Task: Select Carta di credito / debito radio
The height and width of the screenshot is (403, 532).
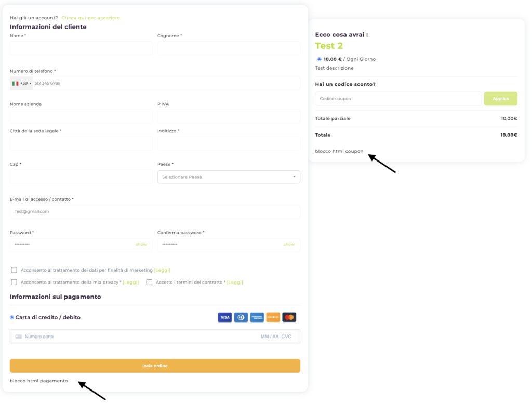Action: coord(12,317)
